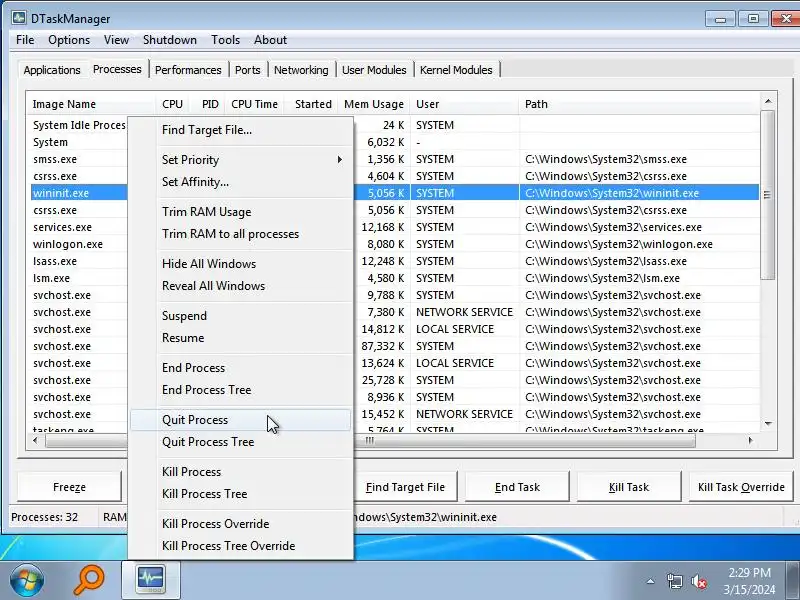This screenshot has width=800, height=600.
Task: Open the Tools menu
Action: pos(226,40)
